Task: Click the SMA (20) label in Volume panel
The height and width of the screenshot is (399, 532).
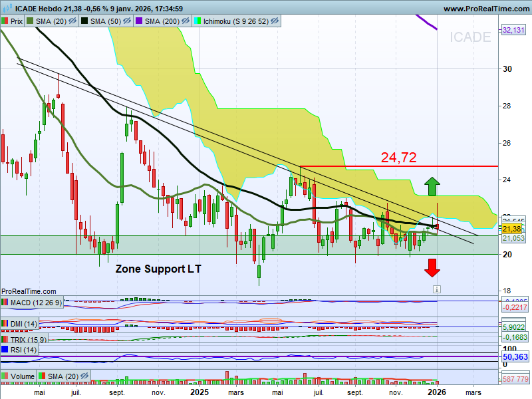Action: coord(63,376)
